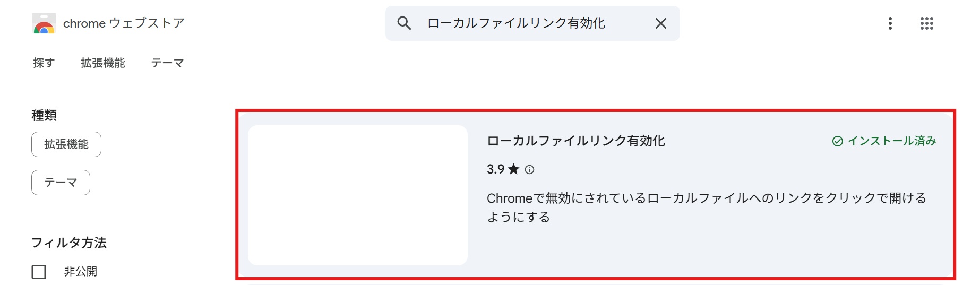The width and height of the screenshot is (980, 285).
Task: Focus the search input field text
Action: 516,23
